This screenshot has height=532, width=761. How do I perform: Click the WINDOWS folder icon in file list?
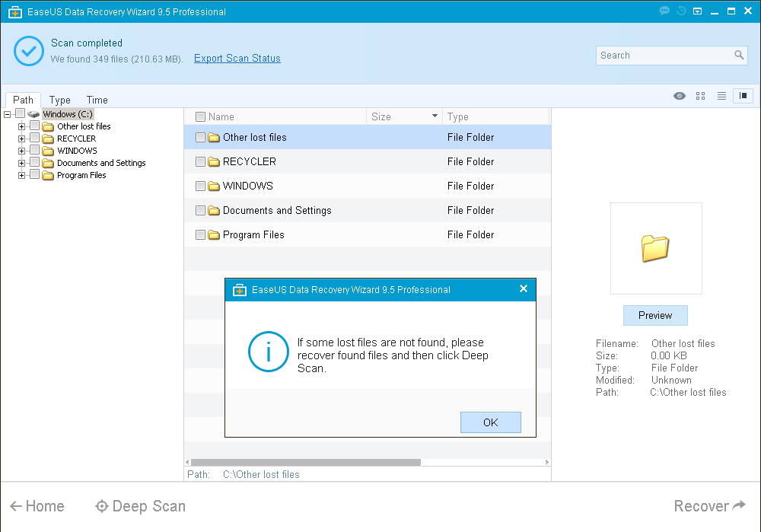click(214, 186)
